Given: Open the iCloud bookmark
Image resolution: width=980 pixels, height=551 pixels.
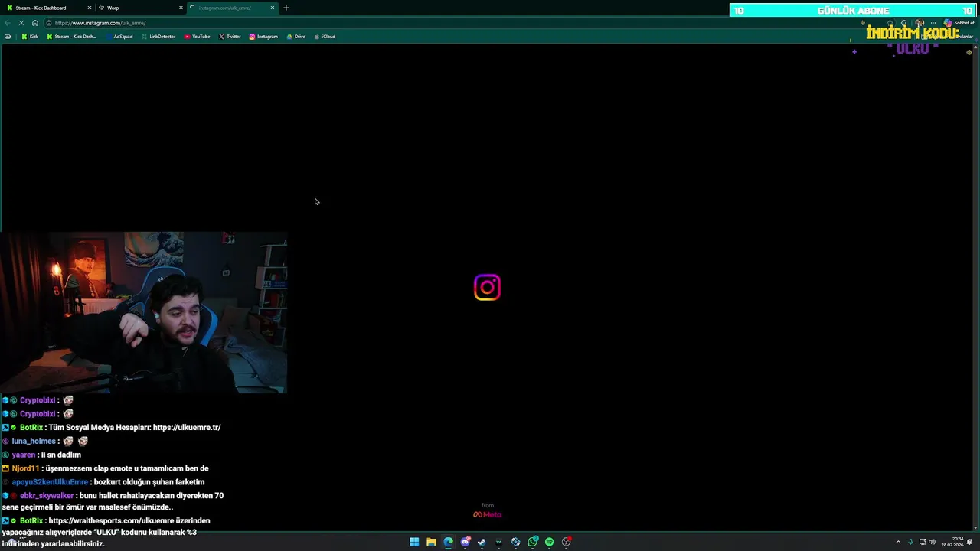Looking at the screenshot, I should click(325, 37).
